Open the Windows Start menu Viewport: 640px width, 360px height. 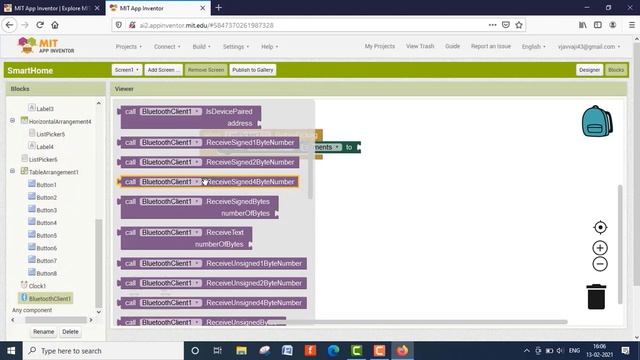click(11, 351)
